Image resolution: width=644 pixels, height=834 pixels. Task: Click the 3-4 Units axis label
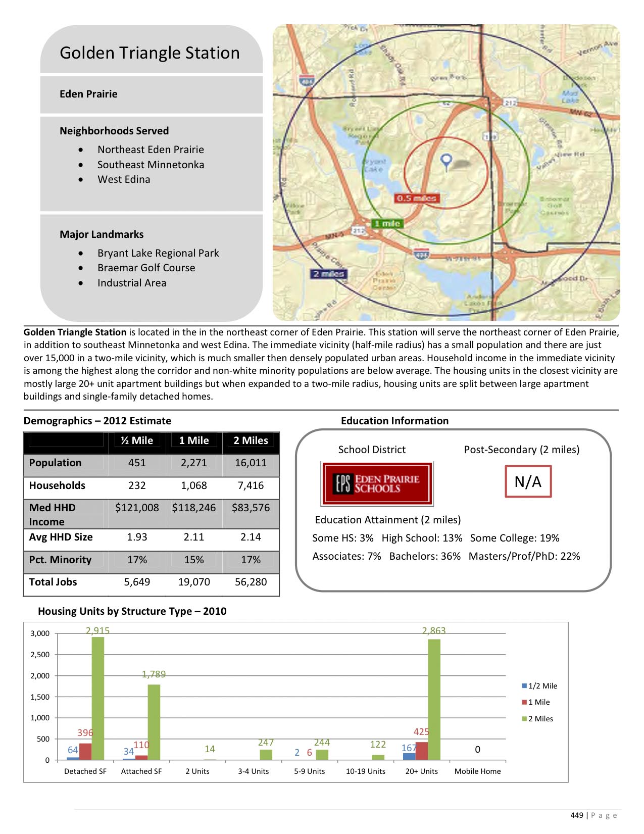[254, 771]
